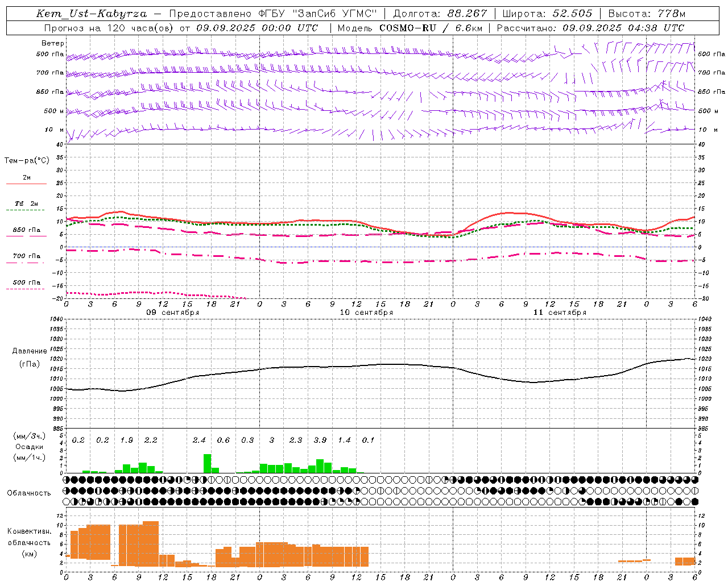728x582 pixels.
Task: Click the left 850 гПа wind level label
Action: [50, 92]
